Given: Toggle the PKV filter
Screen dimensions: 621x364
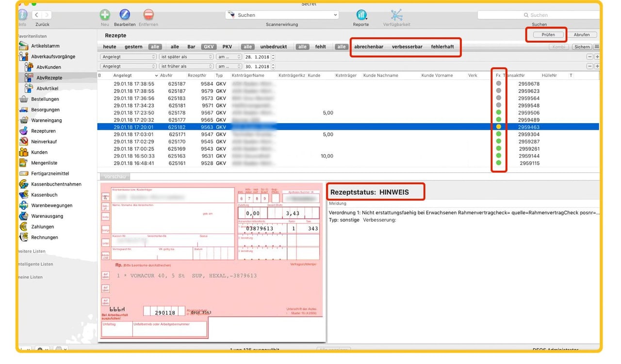Looking at the screenshot, I should (227, 47).
